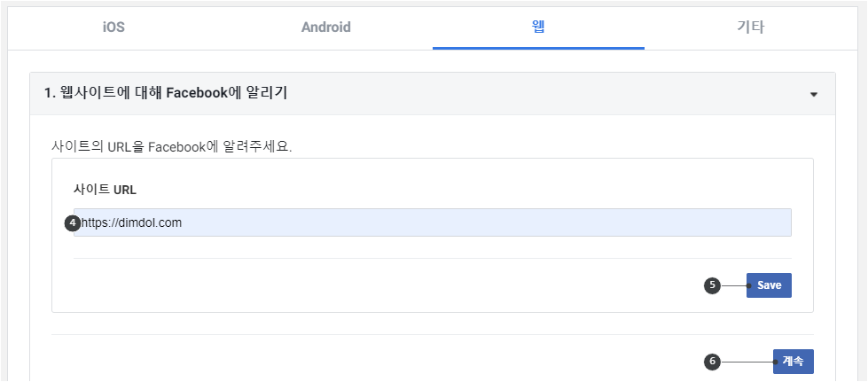This screenshot has width=868, height=382.
Task: Click the section title 웹사이트에 대해 Facebook에 알리기
Action: pyautogui.click(x=166, y=93)
